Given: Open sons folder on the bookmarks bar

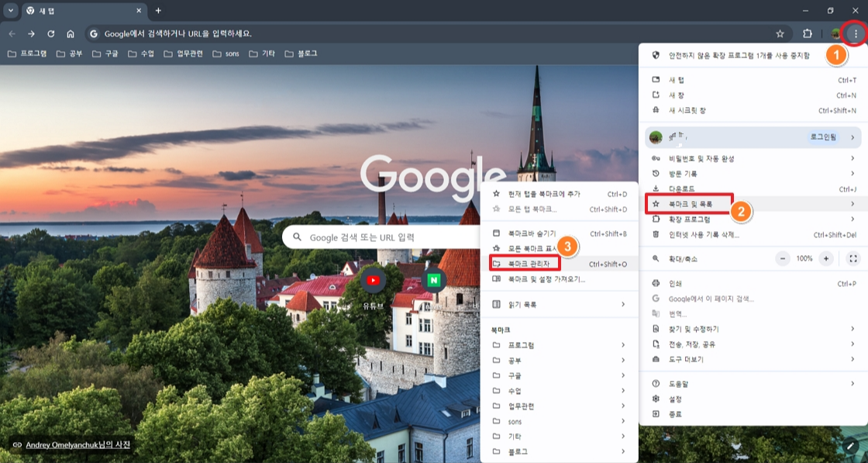Looking at the screenshot, I should pos(225,54).
